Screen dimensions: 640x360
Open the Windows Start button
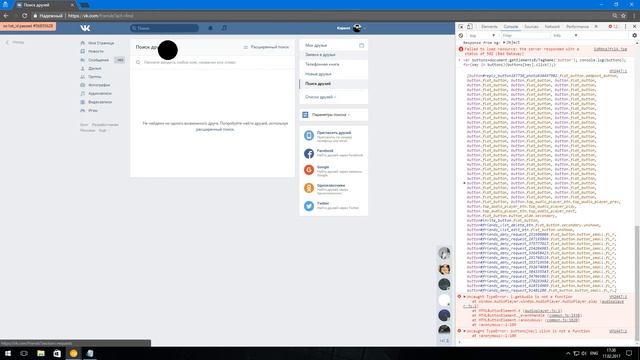coord(8,353)
